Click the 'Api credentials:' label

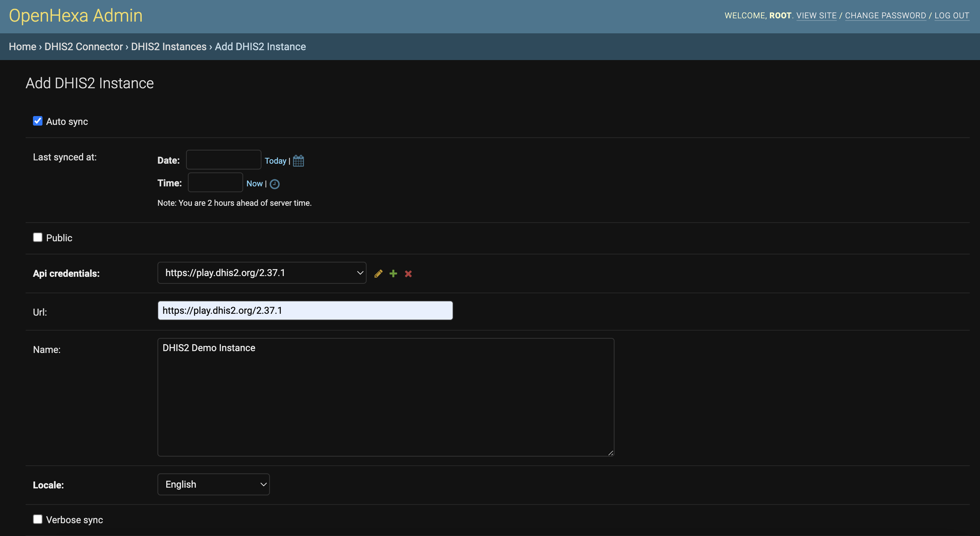click(x=66, y=273)
